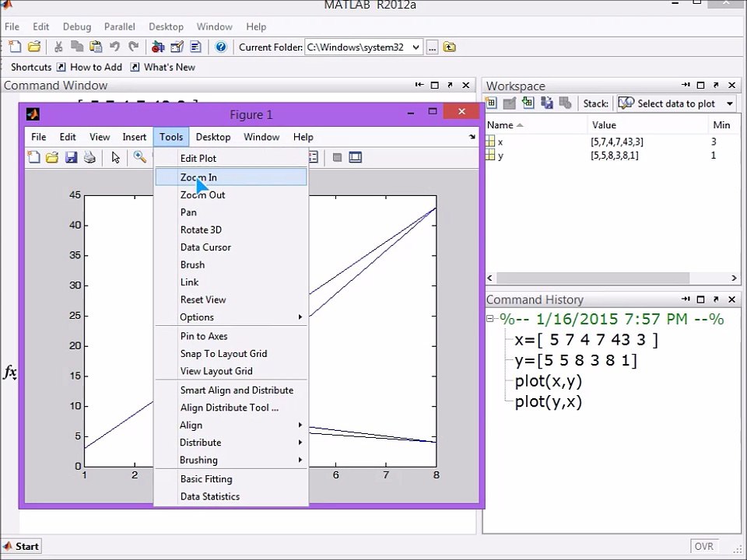Select Edit Plot in Tools menu
Screen dimensions: 747x560
coord(232,159)
